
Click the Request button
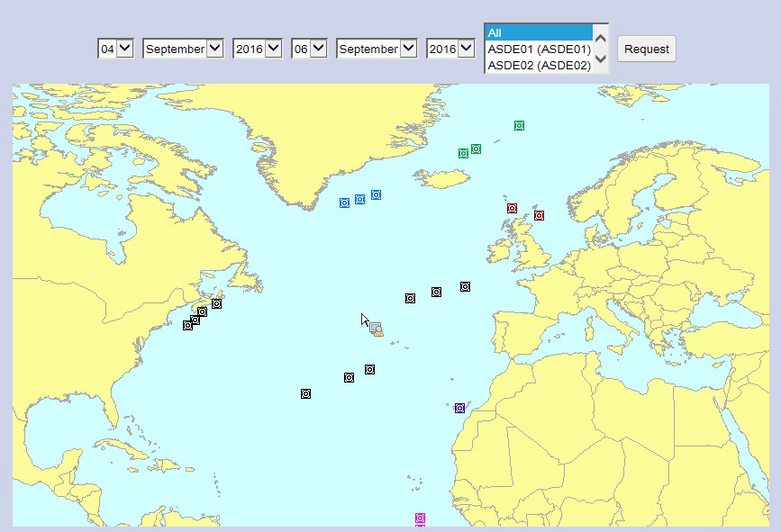[x=647, y=49]
